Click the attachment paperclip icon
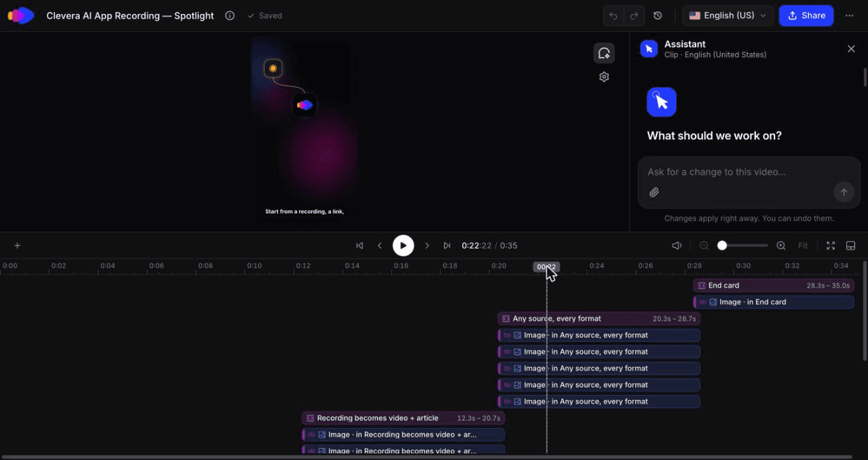The height and width of the screenshot is (460, 868). tap(654, 192)
